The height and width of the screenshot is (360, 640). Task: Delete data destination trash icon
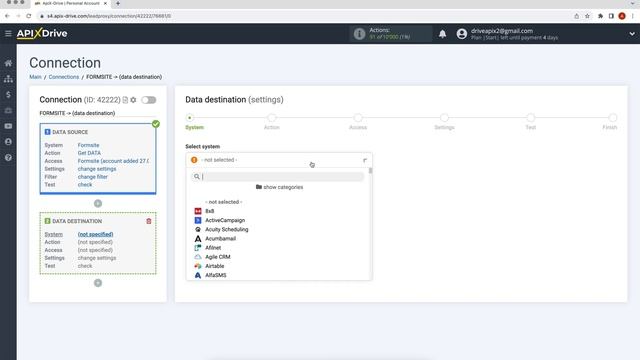pyautogui.click(x=149, y=221)
